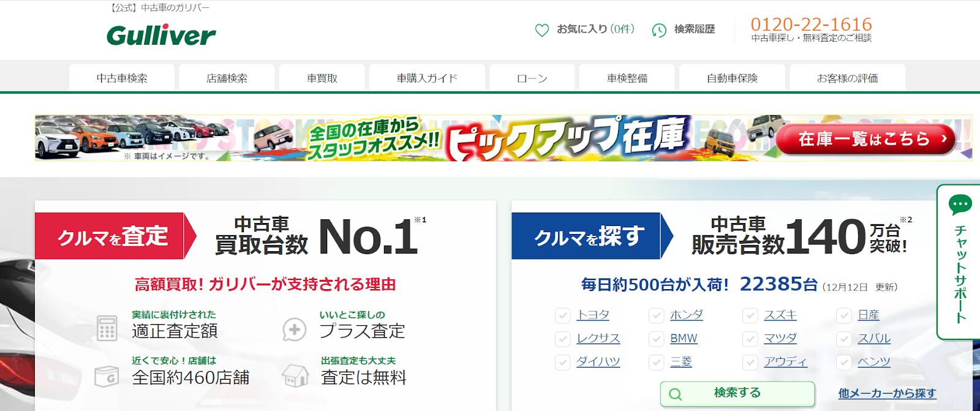Click the plus bubble icon beside プラス査定

point(294,330)
